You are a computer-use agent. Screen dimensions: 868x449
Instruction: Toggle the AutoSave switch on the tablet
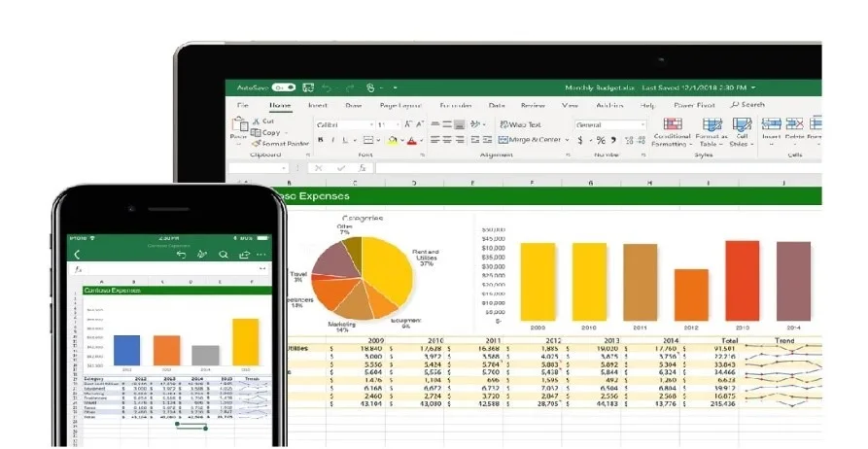(284, 87)
